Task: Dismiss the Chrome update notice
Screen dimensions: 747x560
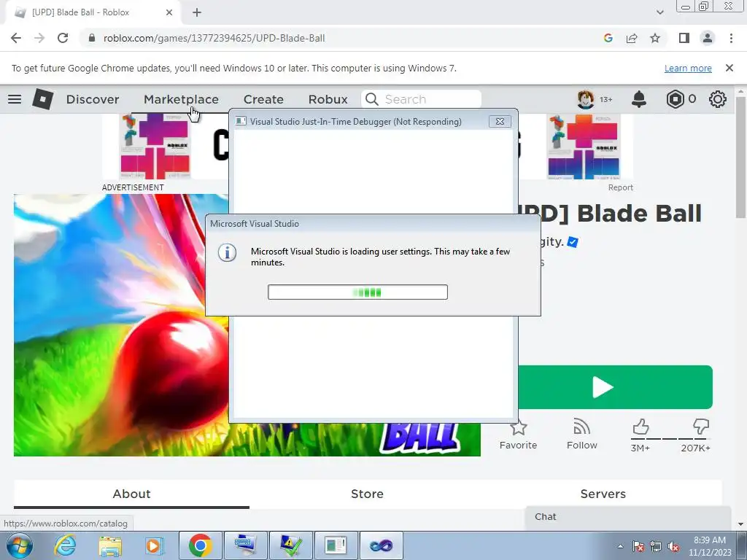Action: (x=729, y=68)
